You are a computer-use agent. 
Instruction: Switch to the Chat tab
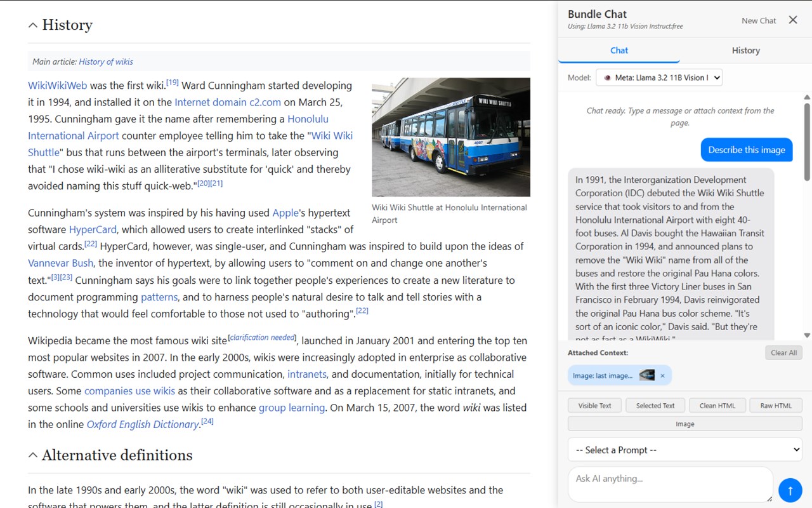[x=619, y=50]
